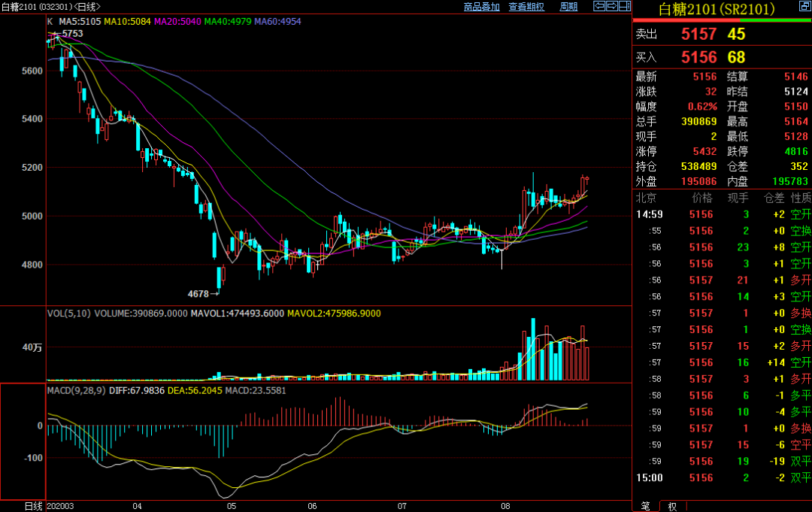Screen dimensions: 812x512
Task: Click the MAVOL2:475986.9000 label
Action: (334, 314)
